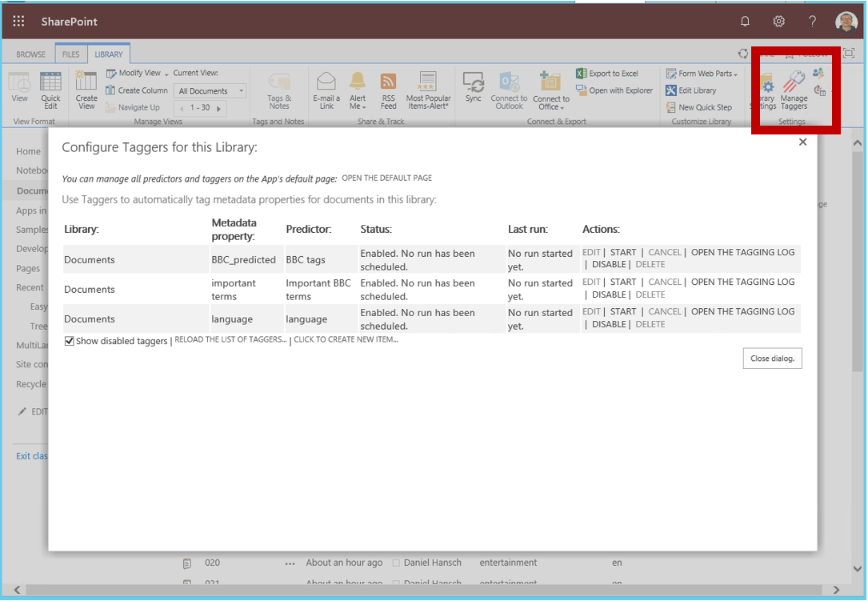This screenshot has height=601, width=868.
Task: Switch to the FILES ribbon tab
Action: (x=71, y=54)
